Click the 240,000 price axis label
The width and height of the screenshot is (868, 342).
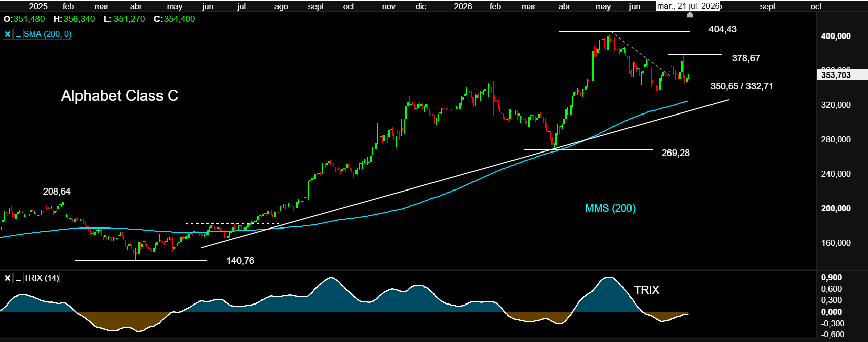(836, 174)
